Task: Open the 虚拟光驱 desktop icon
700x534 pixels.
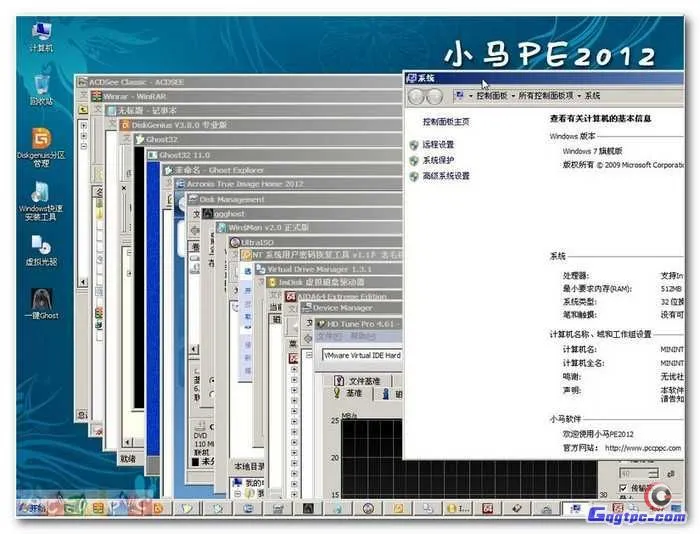Action: click(41, 251)
